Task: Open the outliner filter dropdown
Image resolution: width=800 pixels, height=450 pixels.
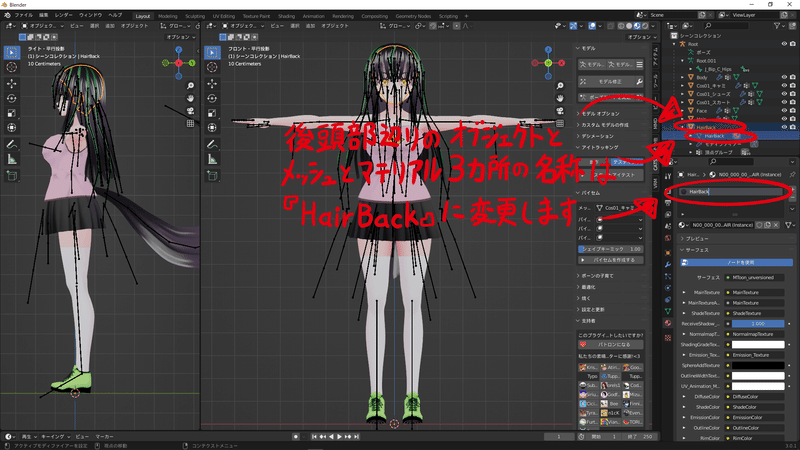Action: (x=779, y=26)
